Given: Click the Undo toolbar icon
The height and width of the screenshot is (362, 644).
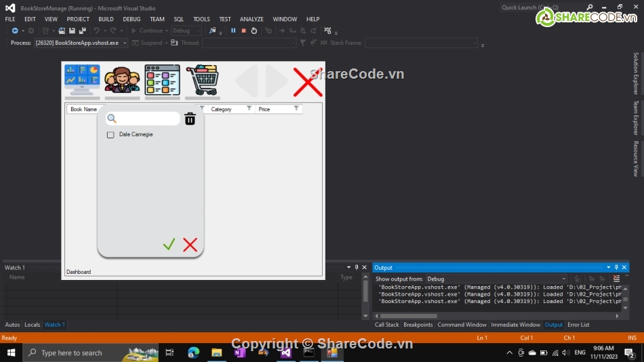Looking at the screenshot, I should click(x=96, y=31).
